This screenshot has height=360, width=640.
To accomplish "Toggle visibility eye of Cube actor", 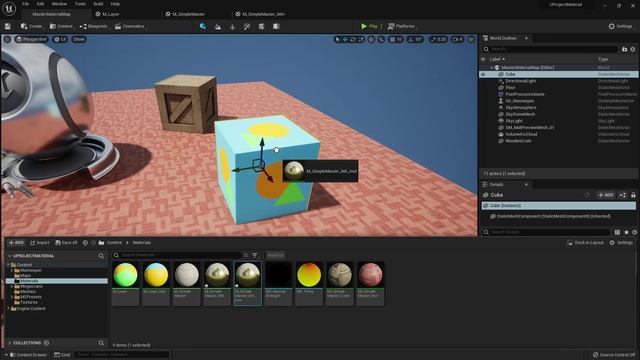I will tap(483, 74).
